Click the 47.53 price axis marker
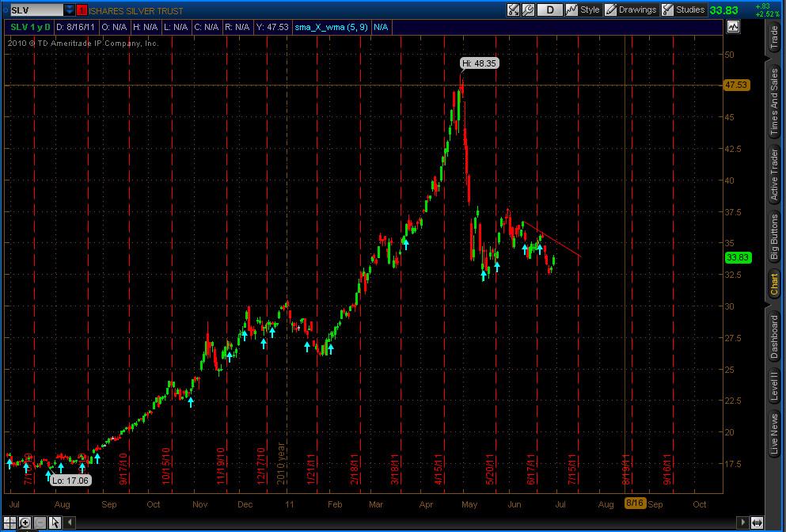 point(736,85)
